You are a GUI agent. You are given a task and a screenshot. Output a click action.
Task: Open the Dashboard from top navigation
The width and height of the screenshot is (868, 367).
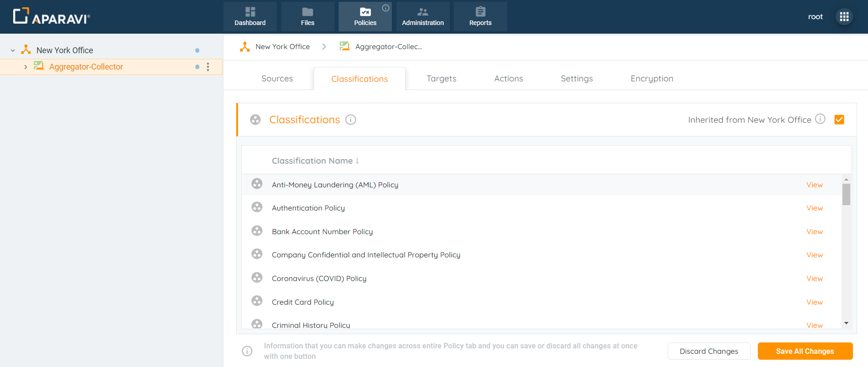click(250, 17)
